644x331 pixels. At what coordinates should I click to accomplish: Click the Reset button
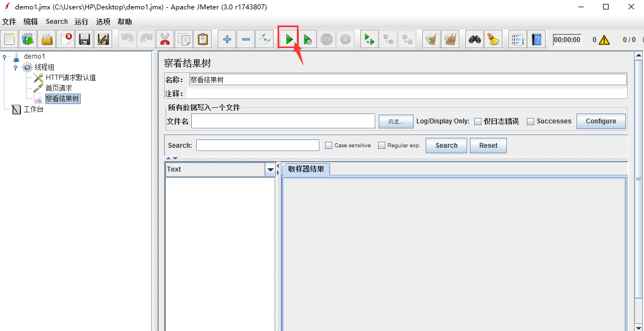[x=488, y=146]
